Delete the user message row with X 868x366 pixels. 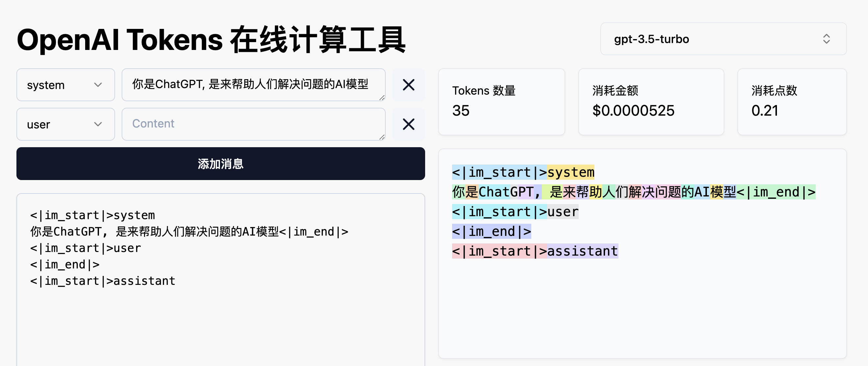pos(408,124)
